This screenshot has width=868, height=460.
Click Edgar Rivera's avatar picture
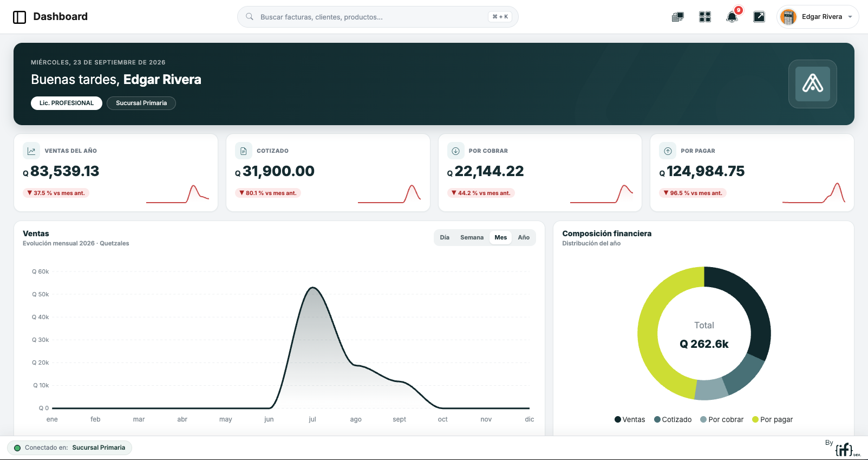pyautogui.click(x=788, y=17)
